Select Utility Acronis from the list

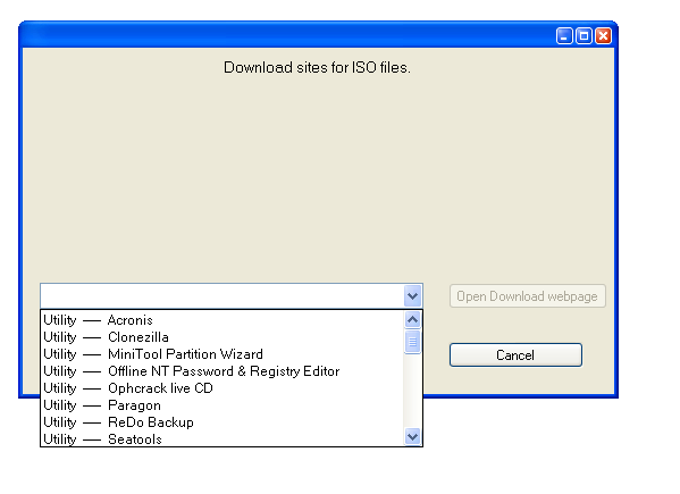[x=222, y=320]
